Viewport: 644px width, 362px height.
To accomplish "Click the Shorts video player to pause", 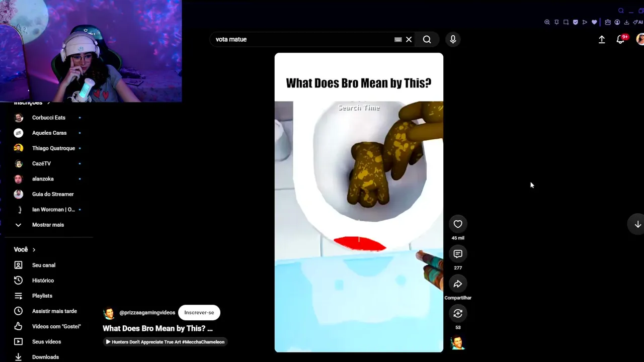I will pos(359,202).
